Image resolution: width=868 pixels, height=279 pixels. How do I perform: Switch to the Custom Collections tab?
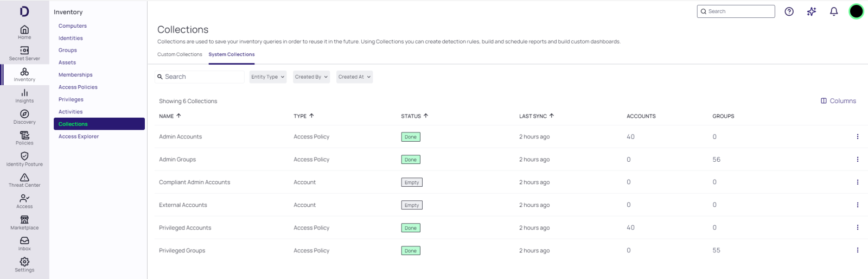click(180, 54)
